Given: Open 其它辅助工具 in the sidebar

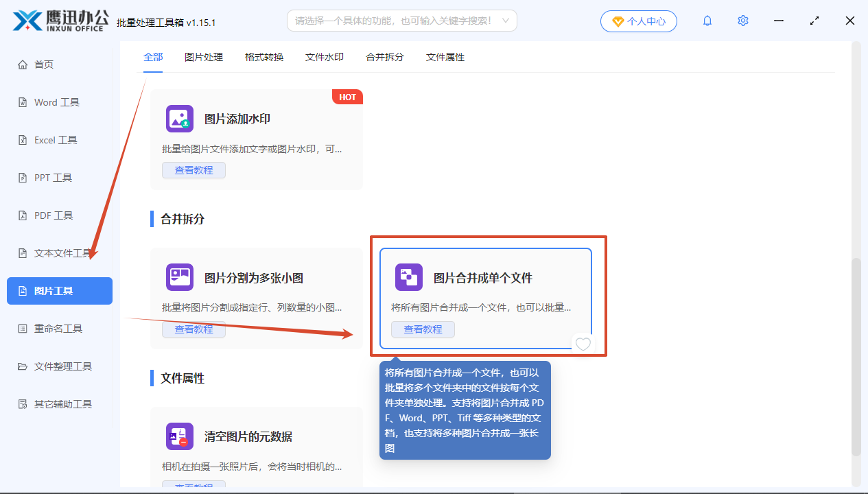Looking at the screenshot, I should [60, 404].
